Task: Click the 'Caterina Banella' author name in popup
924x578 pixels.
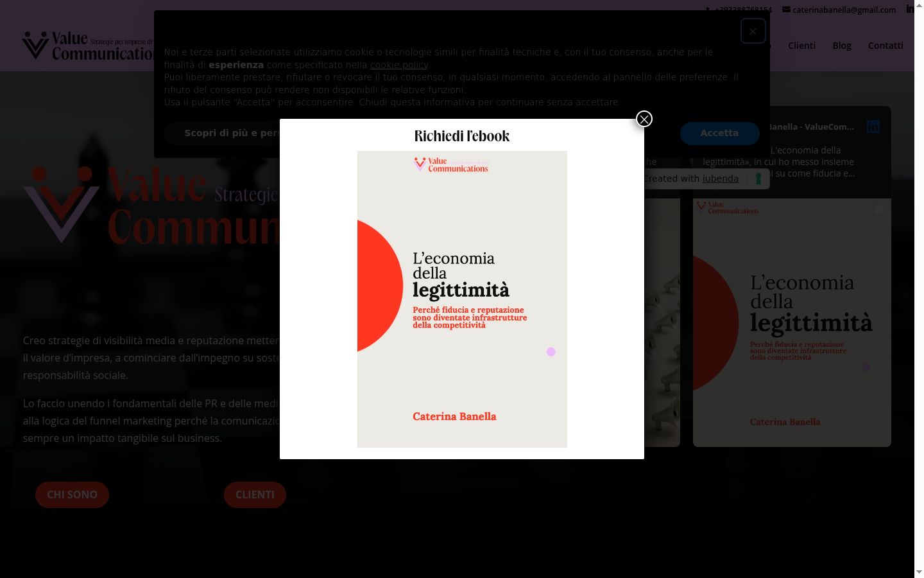Action: click(454, 416)
